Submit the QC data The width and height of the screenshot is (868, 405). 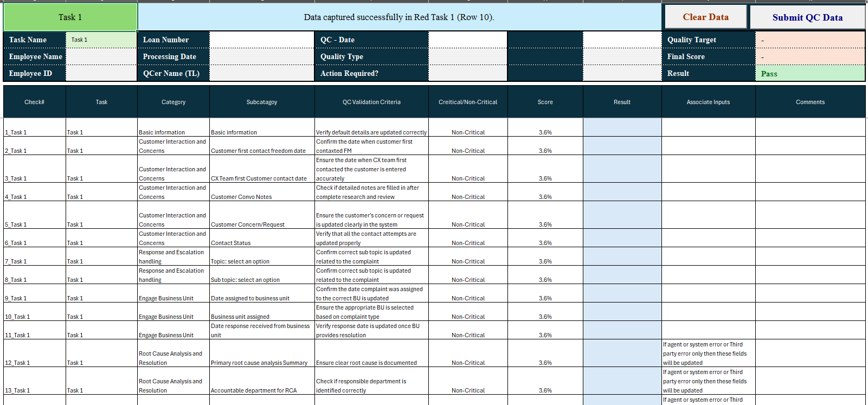tap(807, 17)
